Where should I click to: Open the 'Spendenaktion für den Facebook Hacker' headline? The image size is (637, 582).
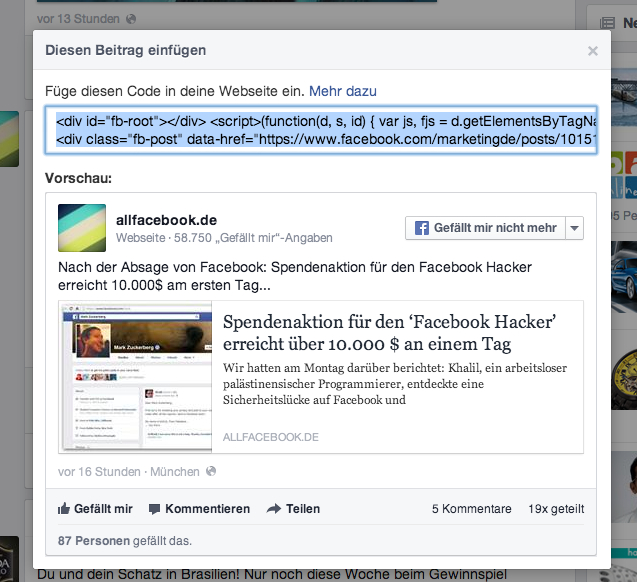pos(389,333)
